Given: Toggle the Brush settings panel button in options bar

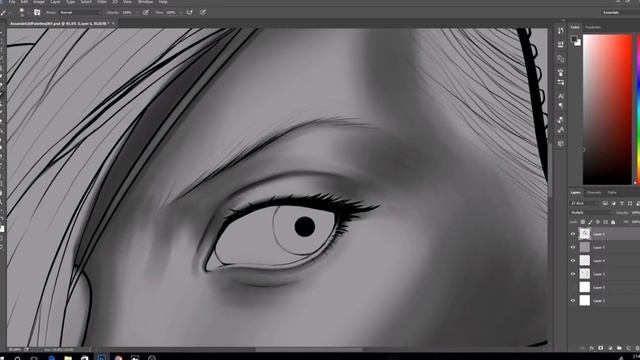Looking at the screenshot, I should coord(37,12).
